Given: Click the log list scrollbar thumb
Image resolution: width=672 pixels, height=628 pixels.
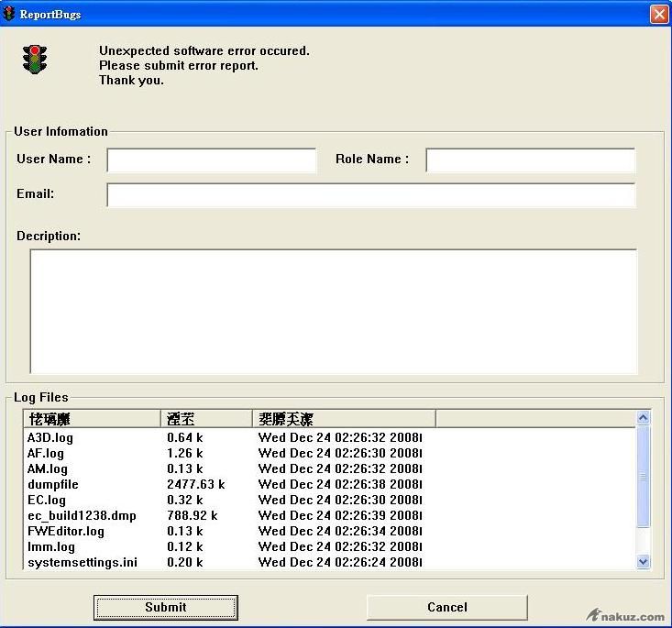Looking at the screenshot, I should click(x=643, y=477).
